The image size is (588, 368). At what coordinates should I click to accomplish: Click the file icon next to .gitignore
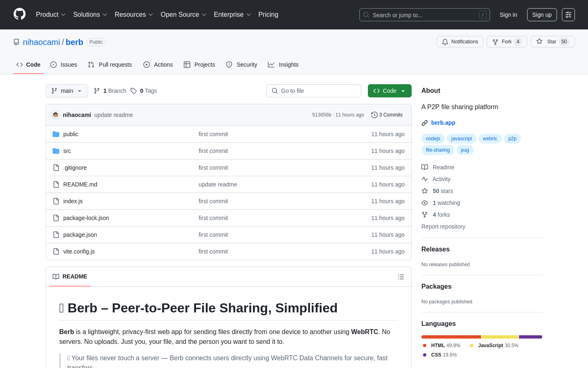click(56, 168)
